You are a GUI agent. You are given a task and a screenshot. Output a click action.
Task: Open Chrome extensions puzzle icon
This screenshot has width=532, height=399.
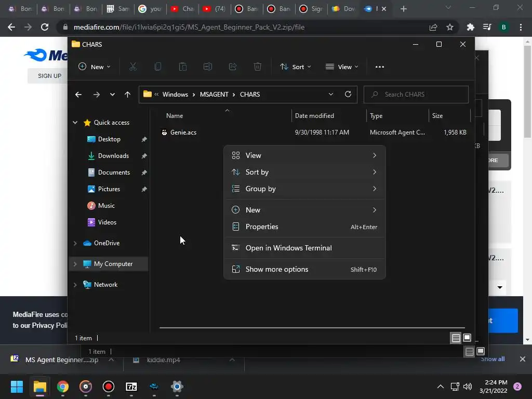tap(470, 27)
